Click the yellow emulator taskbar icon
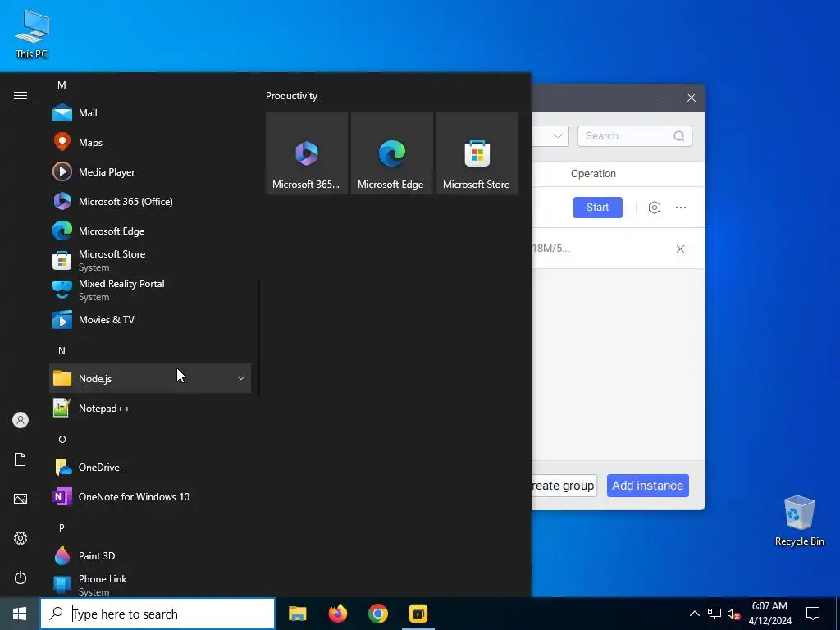Viewport: 840px width, 630px height. [x=418, y=614]
